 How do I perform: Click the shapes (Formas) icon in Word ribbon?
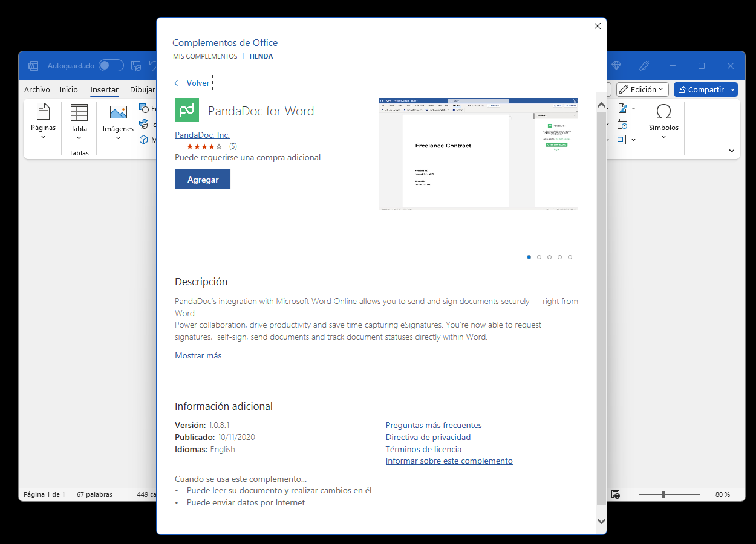[x=144, y=108]
